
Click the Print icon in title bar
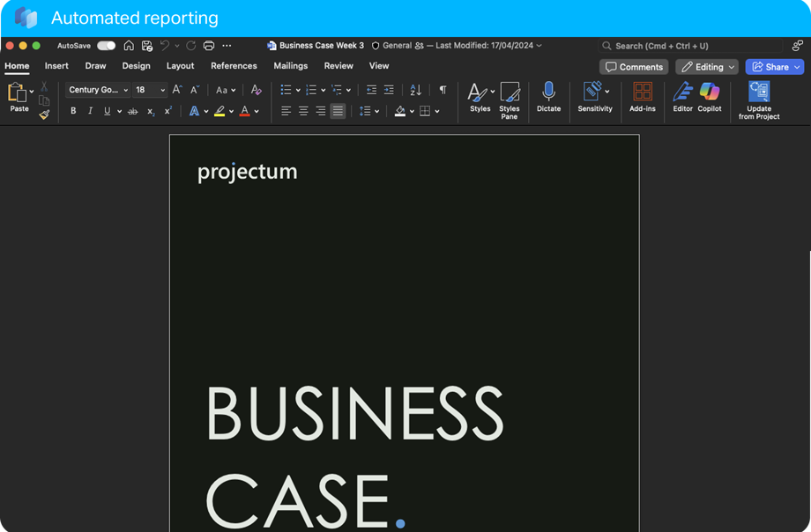tap(209, 46)
